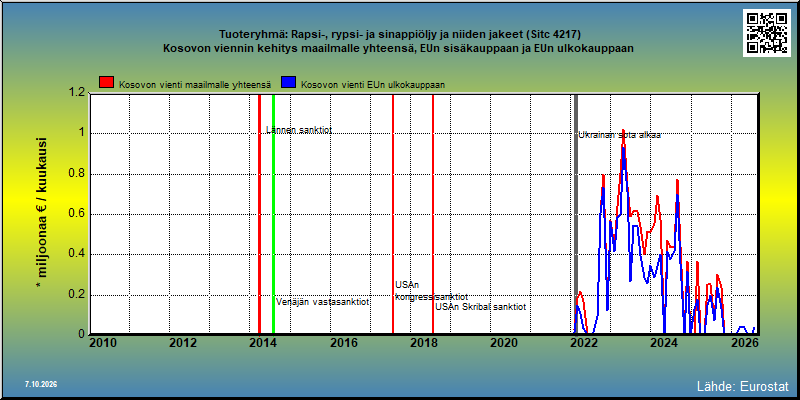Click the 'Lähde: Eurostat' source text
This screenshot has width=800, height=400.
tap(743, 385)
